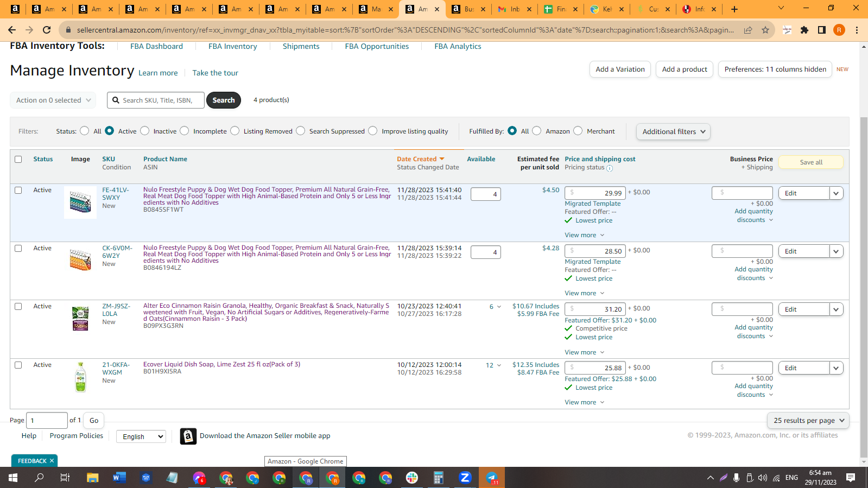Viewport: 868px width, 488px height.
Task: Share this page from the address bar
Action: (748, 30)
